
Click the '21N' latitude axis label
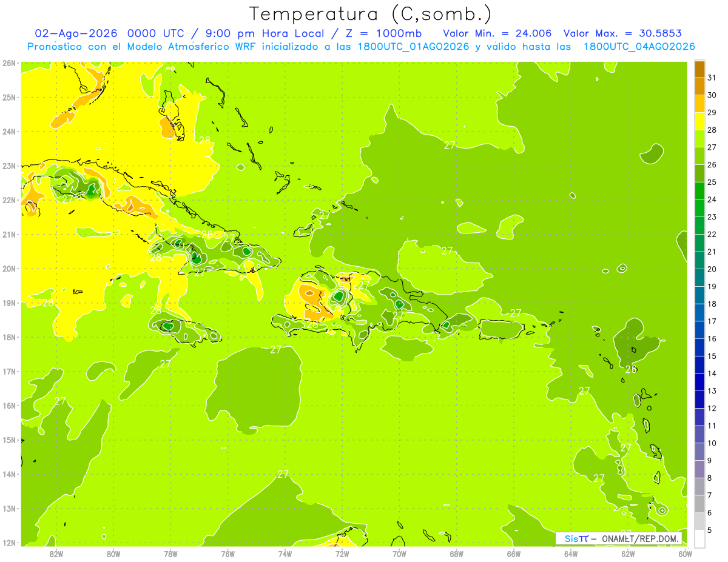8,234
